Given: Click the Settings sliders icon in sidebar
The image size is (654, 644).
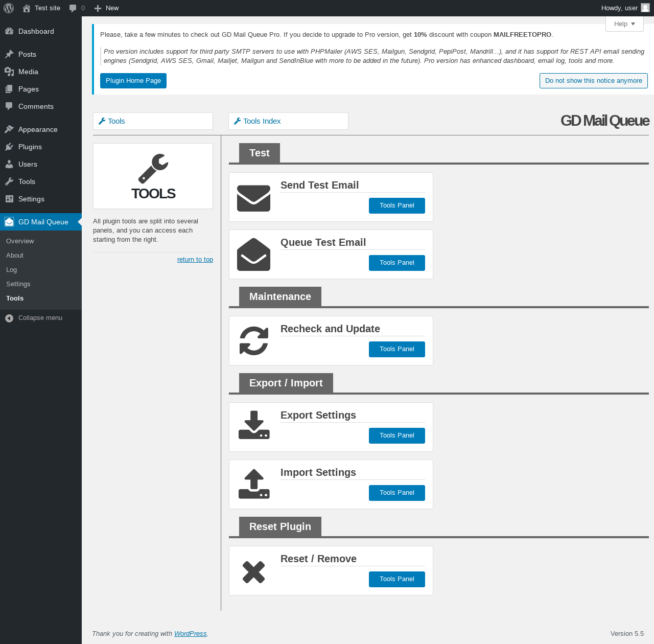Looking at the screenshot, I should coord(9,199).
